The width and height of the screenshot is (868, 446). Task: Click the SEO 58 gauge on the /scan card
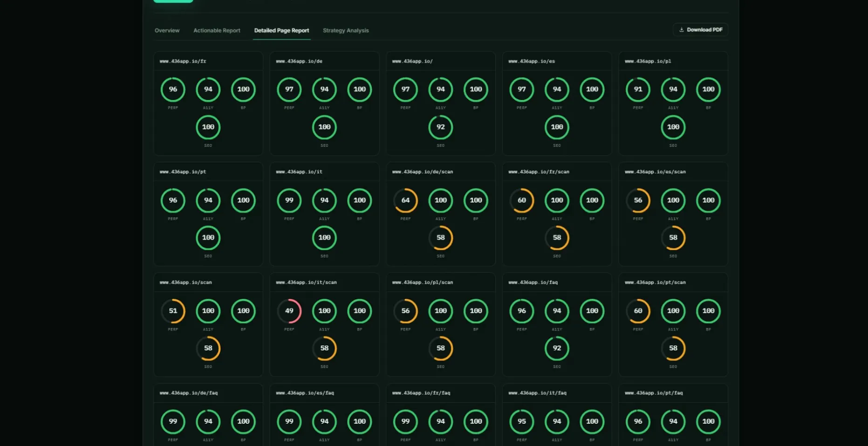point(208,348)
